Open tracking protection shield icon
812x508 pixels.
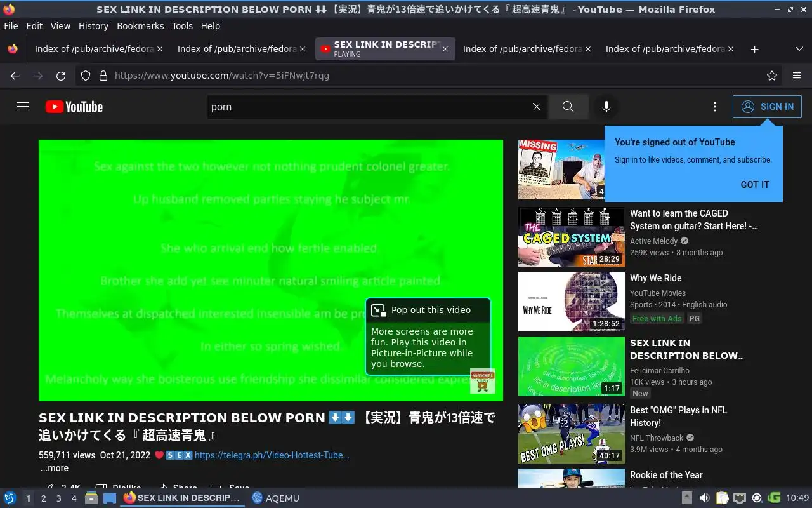[x=86, y=76]
